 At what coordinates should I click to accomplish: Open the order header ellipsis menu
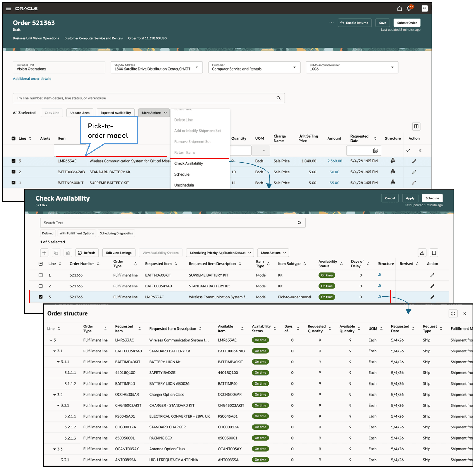click(331, 23)
